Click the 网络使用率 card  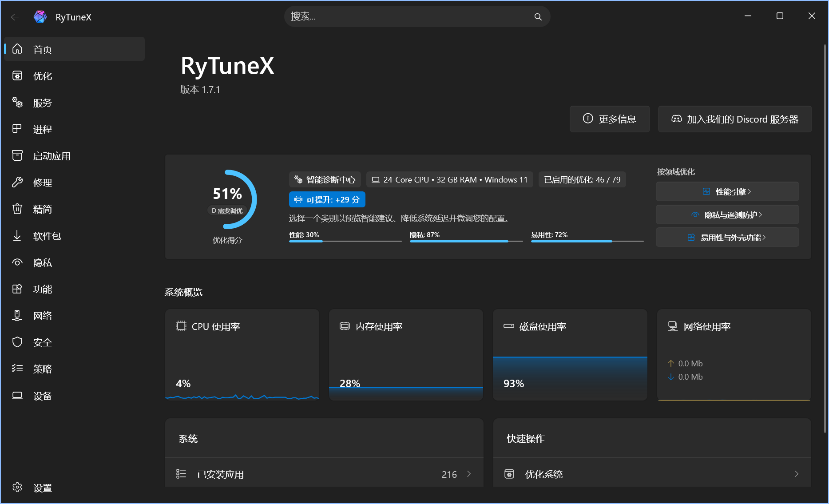coord(734,354)
